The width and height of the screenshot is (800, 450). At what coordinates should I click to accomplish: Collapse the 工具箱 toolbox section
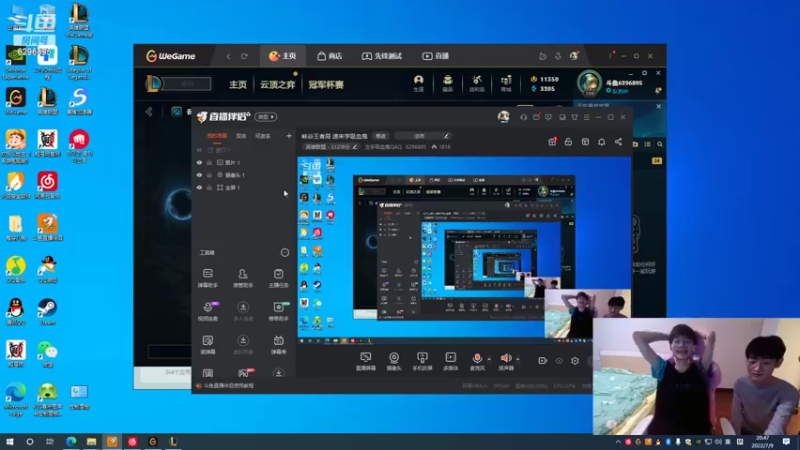pos(285,253)
